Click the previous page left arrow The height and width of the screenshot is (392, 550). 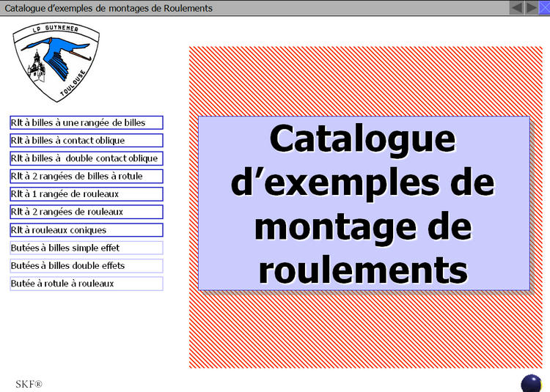point(516,7)
